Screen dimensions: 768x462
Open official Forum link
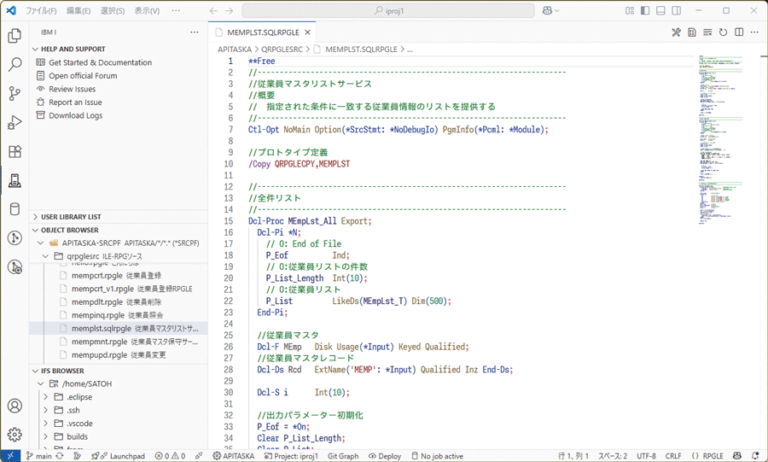click(x=83, y=75)
